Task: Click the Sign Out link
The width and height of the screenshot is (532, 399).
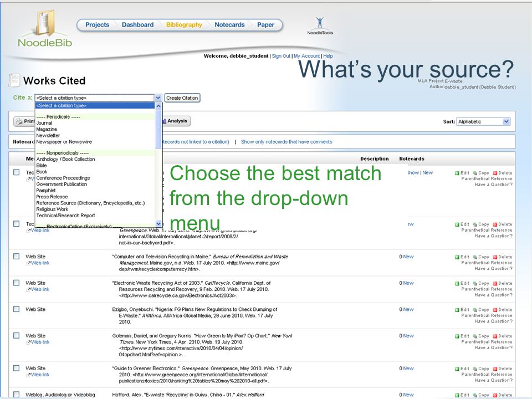Action: point(281,56)
